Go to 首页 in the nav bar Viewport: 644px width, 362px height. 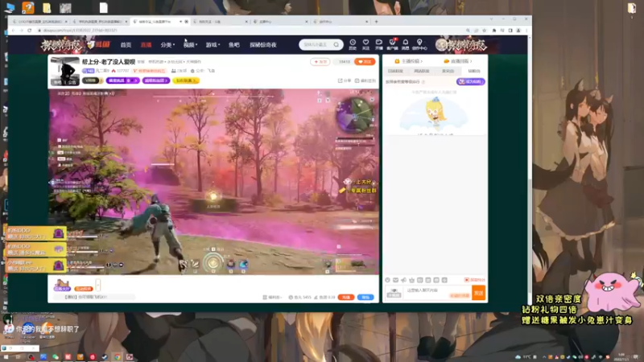[126, 45]
